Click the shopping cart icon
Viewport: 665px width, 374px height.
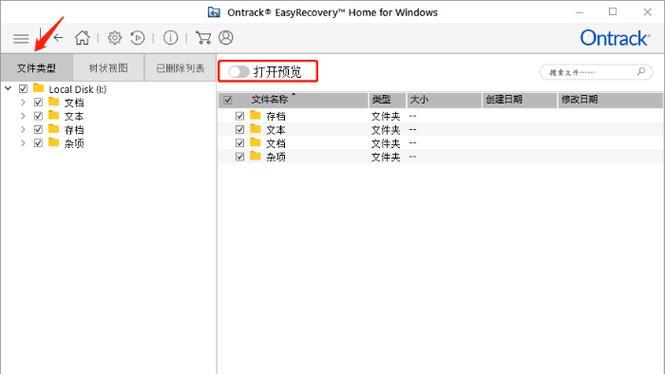pyautogui.click(x=203, y=38)
